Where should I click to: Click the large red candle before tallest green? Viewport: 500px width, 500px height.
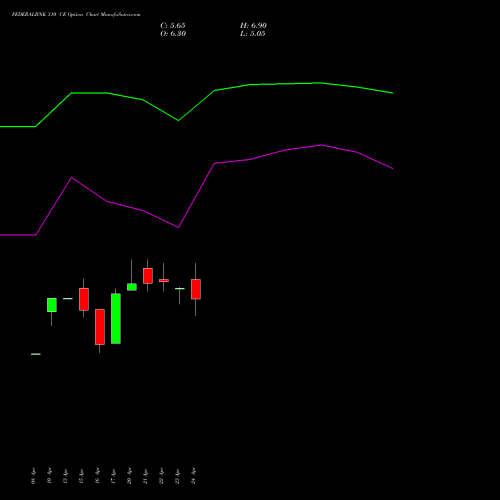click(x=100, y=327)
